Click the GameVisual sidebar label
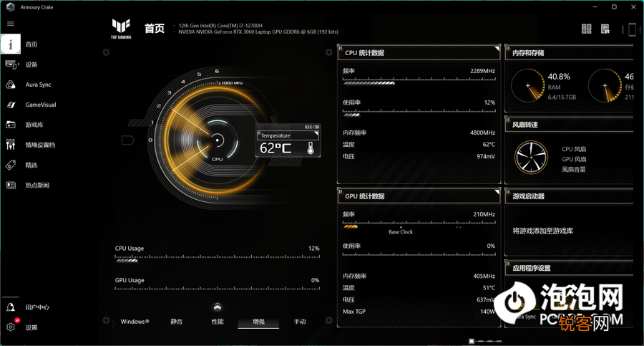 click(41, 105)
